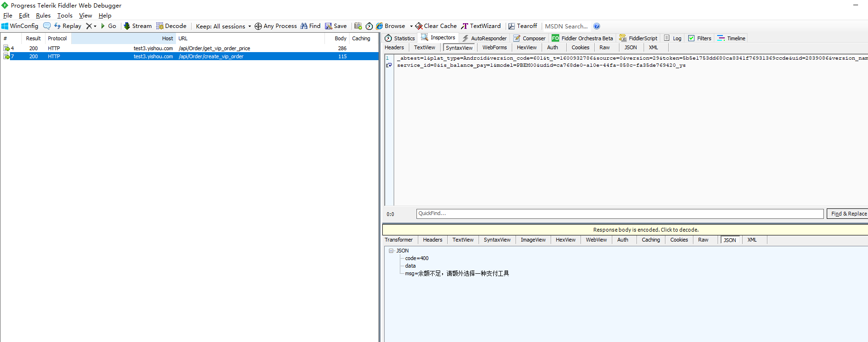Image resolution: width=868 pixels, height=342 pixels.
Task: Open the Rules menu
Action: [43, 16]
